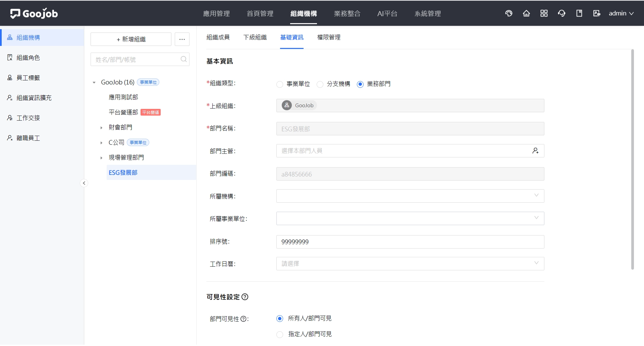Open the admin user menu
Viewport: 644px width, 346px height.
(621, 13)
